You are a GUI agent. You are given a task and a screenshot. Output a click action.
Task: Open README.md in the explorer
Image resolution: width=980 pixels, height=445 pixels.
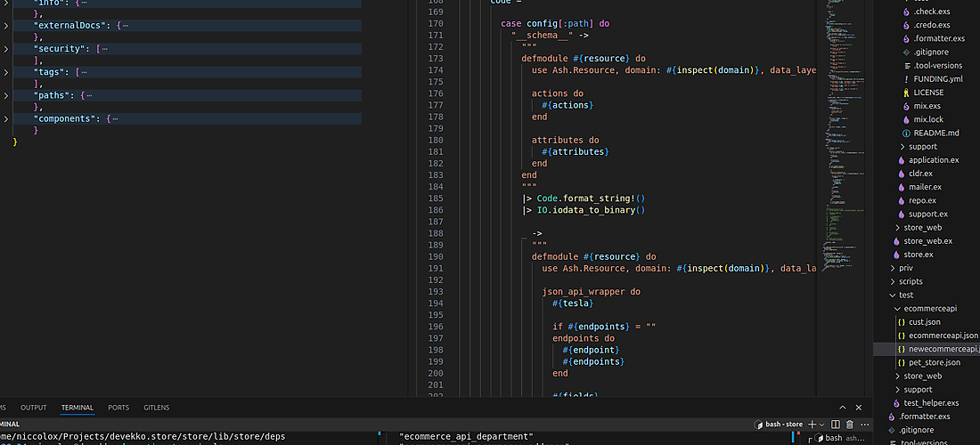click(935, 133)
